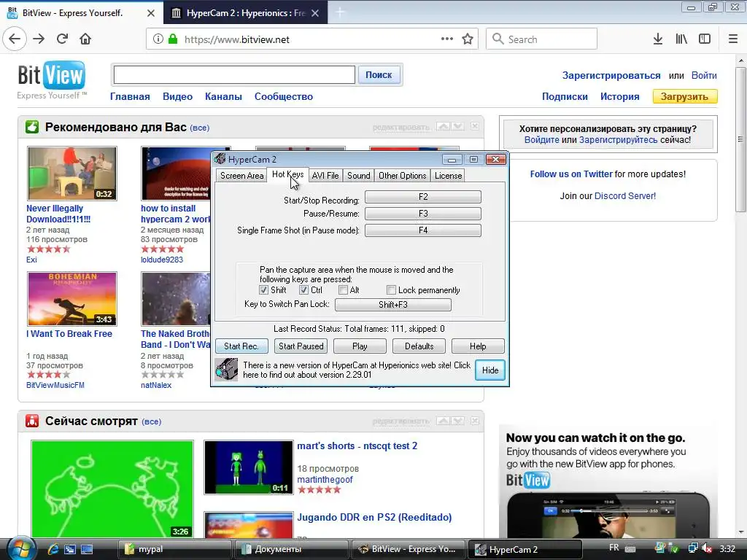Image resolution: width=747 pixels, height=560 pixels.
Task: Open a new browser tab with plus
Action: tap(340, 13)
